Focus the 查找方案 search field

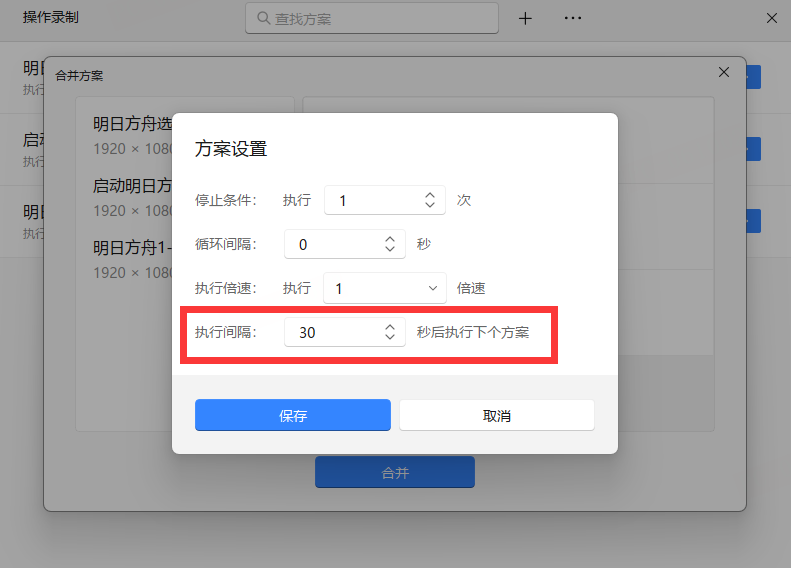380,18
